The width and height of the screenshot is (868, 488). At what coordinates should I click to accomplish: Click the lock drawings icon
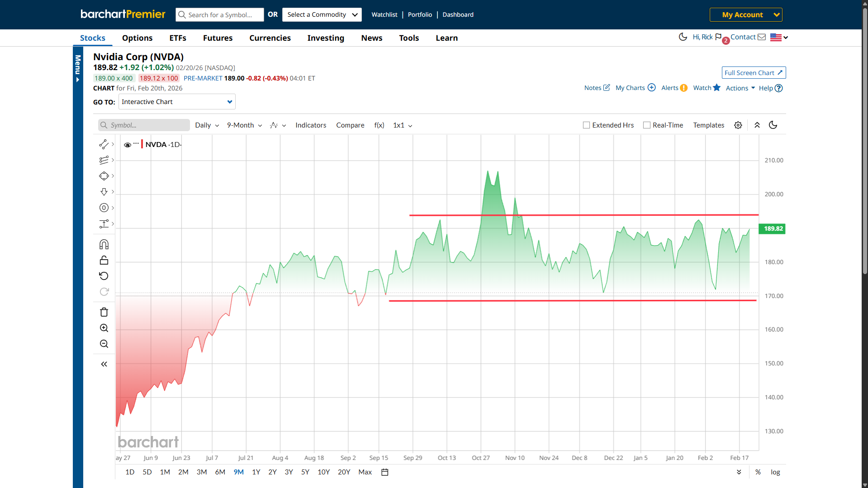click(104, 260)
